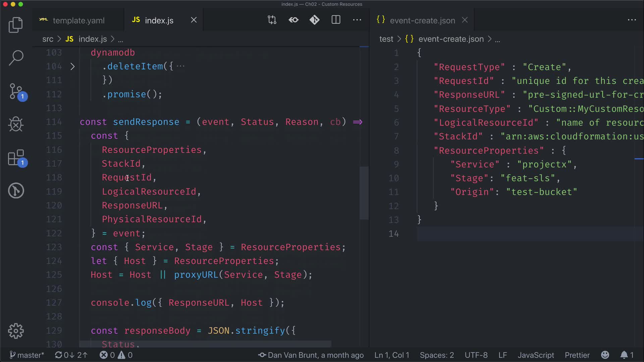Click Spaces: 2 indentation setting
Viewport: 644px width, 362px height.
pyautogui.click(x=437, y=355)
